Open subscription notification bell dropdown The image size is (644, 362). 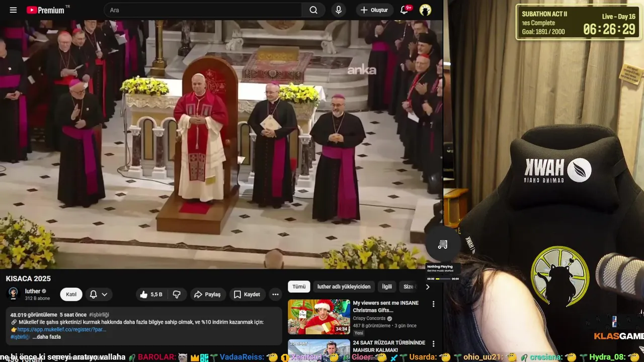pos(98,295)
